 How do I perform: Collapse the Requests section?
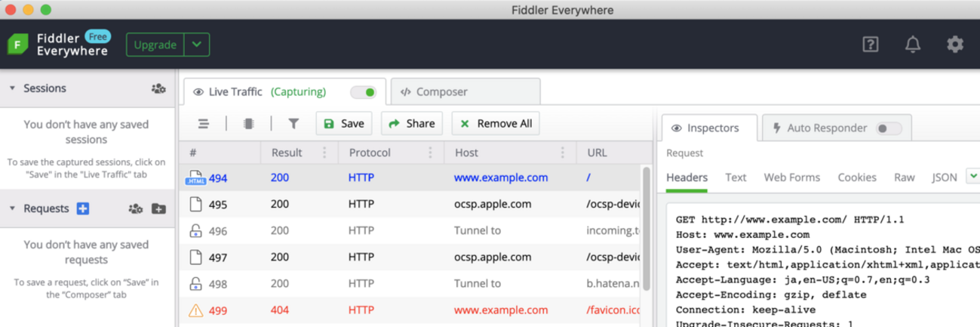click(x=12, y=208)
